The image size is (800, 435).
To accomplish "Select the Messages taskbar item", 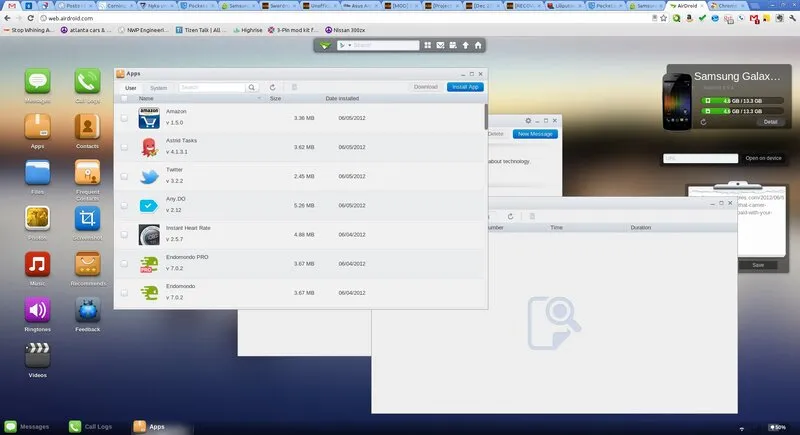I will pyautogui.click(x=27, y=426).
